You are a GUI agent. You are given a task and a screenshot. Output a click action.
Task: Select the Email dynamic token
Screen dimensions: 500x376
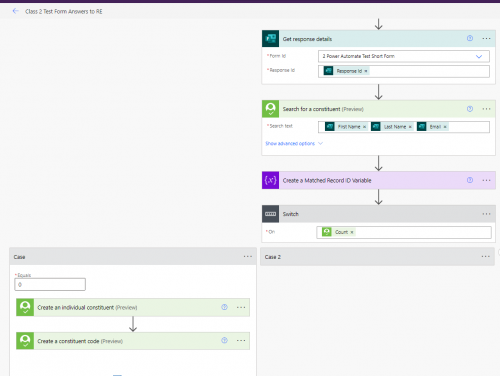(432, 127)
